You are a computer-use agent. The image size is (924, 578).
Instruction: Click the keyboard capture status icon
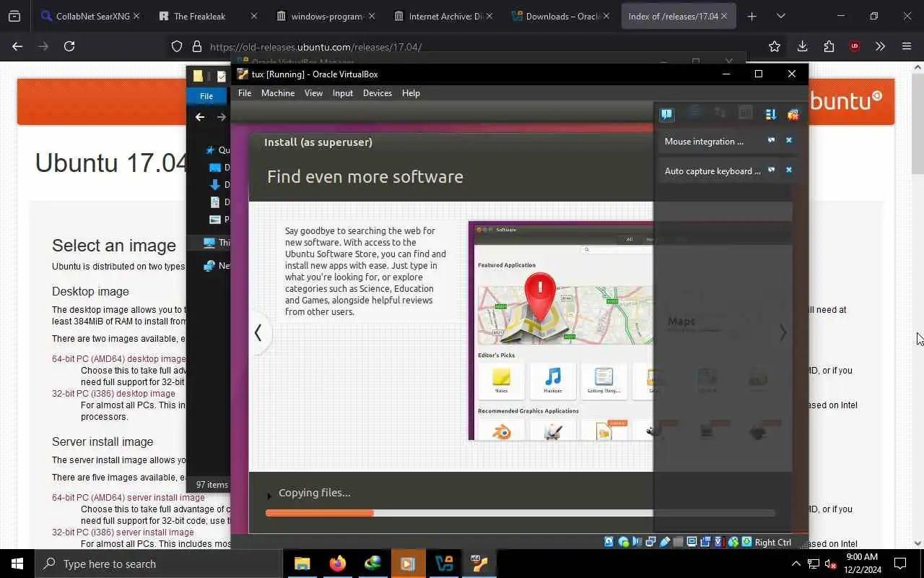747,542
